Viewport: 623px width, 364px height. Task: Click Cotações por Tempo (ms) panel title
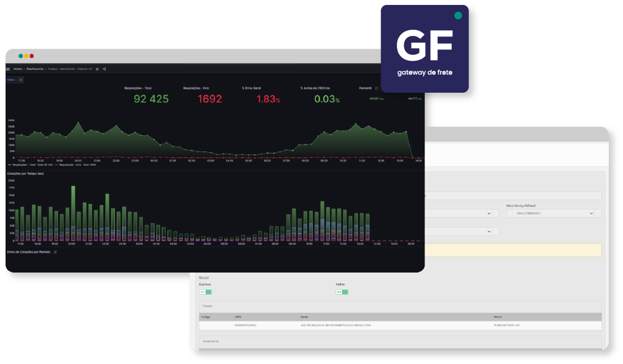[x=25, y=174]
